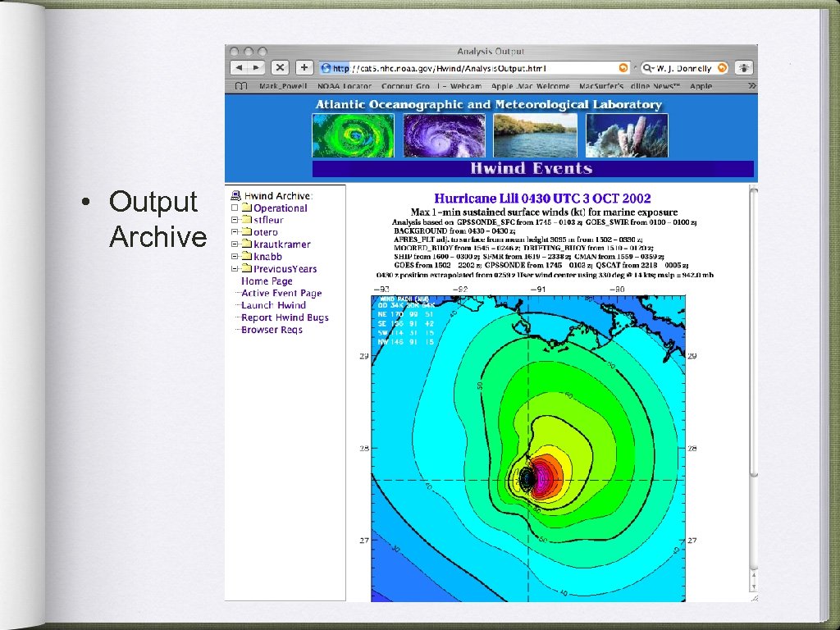Open the PreviousYears archive link
The image size is (840, 630).
[x=285, y=269]
